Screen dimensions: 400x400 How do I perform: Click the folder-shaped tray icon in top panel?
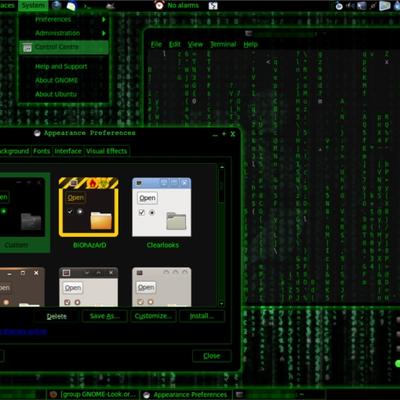click(385, 6)
